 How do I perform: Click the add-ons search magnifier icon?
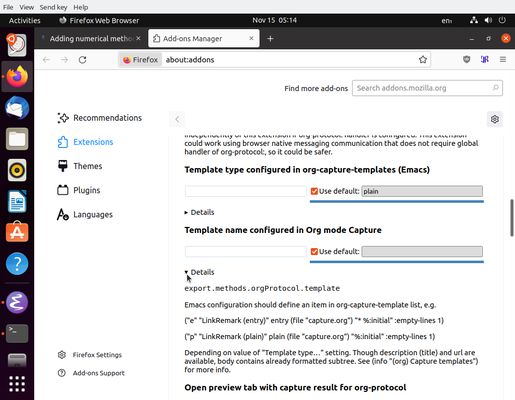click(x=495, y=88)
